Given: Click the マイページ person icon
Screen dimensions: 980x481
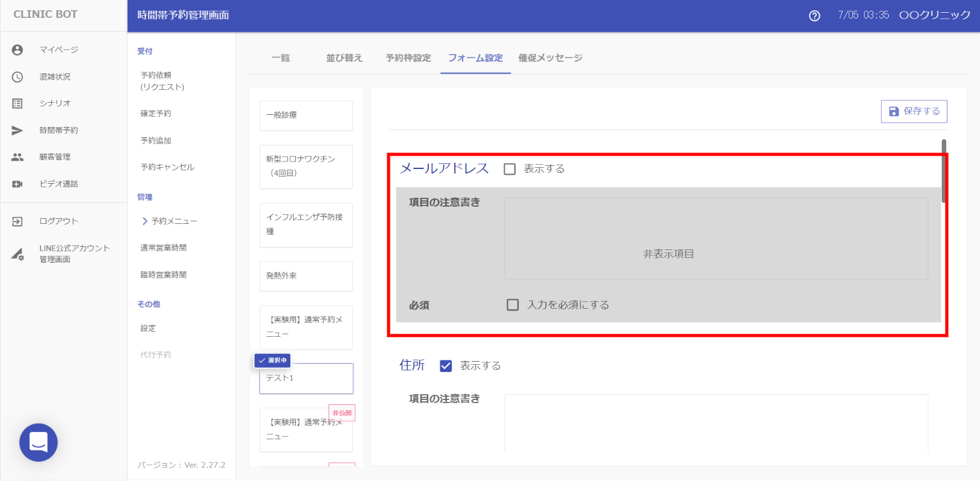Looking at the screenshot, I should coord(17,50).
